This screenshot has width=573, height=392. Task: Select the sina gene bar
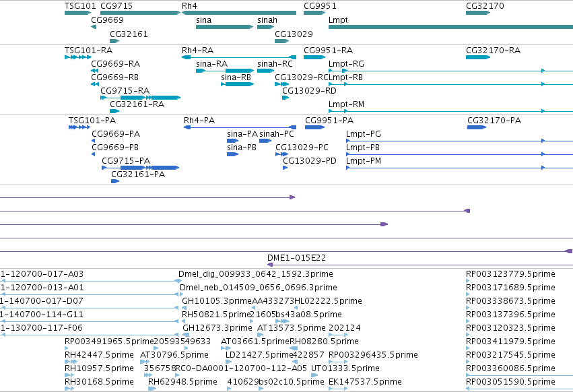pos(224,27)
